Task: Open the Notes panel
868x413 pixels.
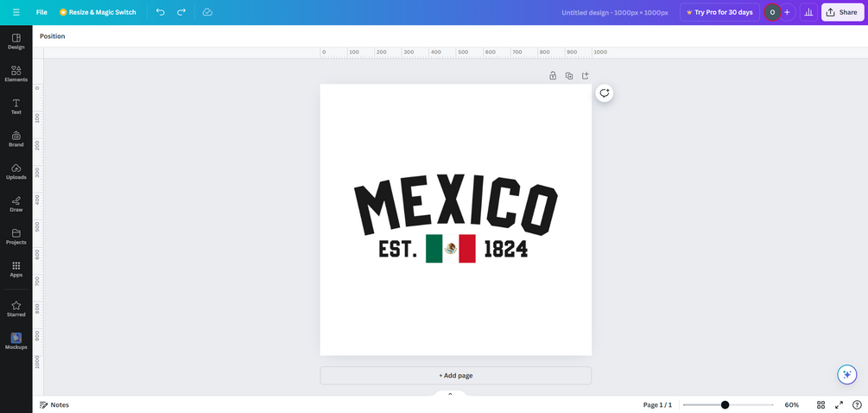Action: tap(54, 404)
